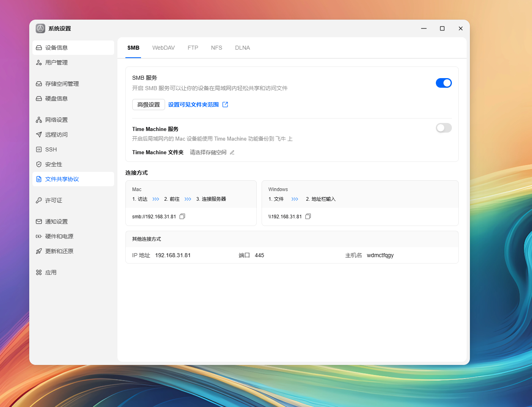Viewport: 532px width, 407px height.
Task: Click the 设备信息 sidebar icon
Action: coord(39,48)
